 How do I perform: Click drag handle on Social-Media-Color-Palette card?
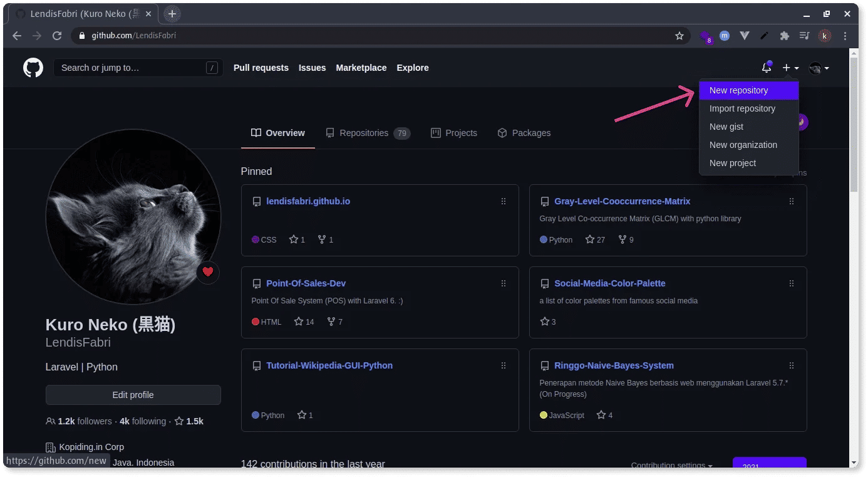pyautogui.click(x=792, y=283)
